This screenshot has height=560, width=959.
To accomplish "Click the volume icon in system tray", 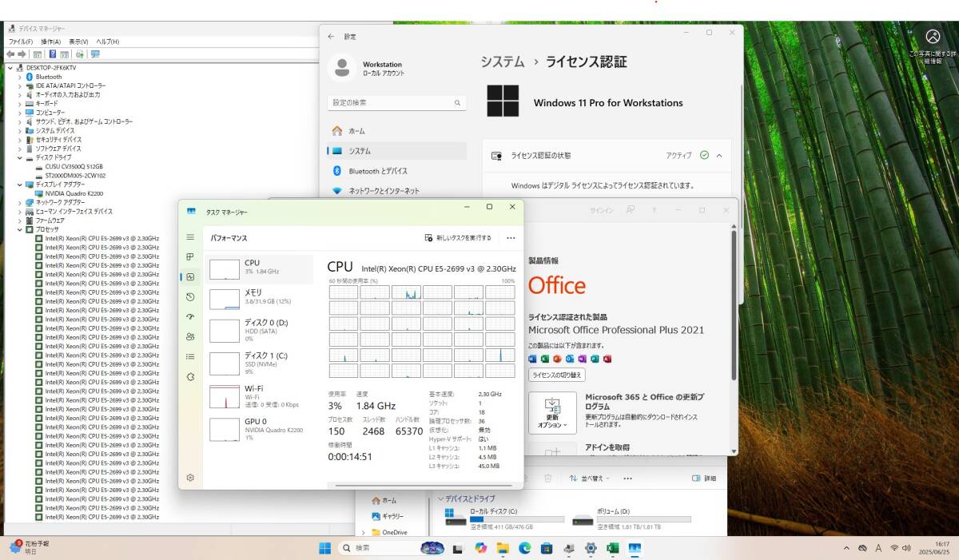I will (906, 548).
